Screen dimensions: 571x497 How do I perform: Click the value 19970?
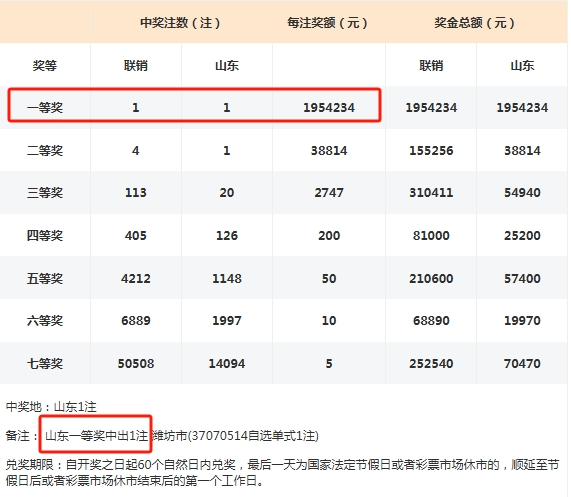pos(522,321)
